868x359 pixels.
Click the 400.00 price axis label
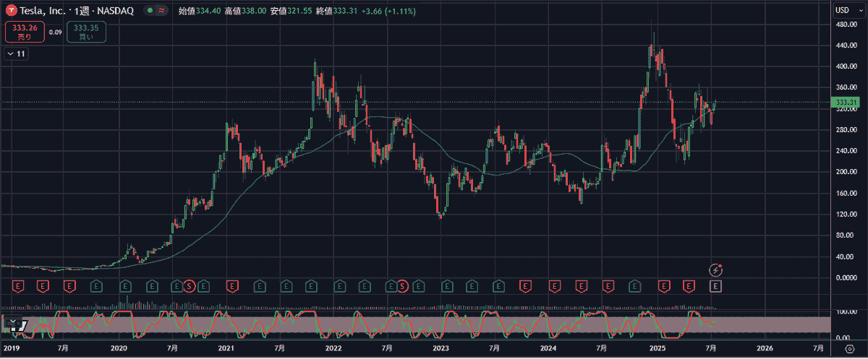(x=846, y=66)
